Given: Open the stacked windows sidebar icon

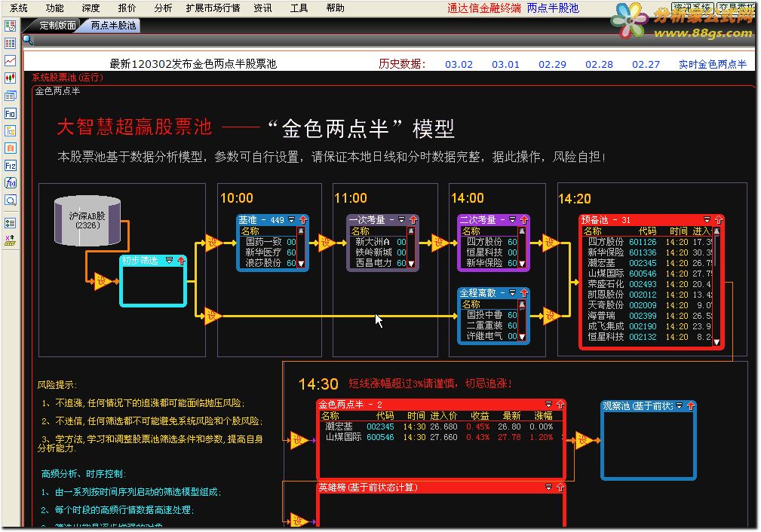Looking at the screenshot, I should tap(10, 96).
